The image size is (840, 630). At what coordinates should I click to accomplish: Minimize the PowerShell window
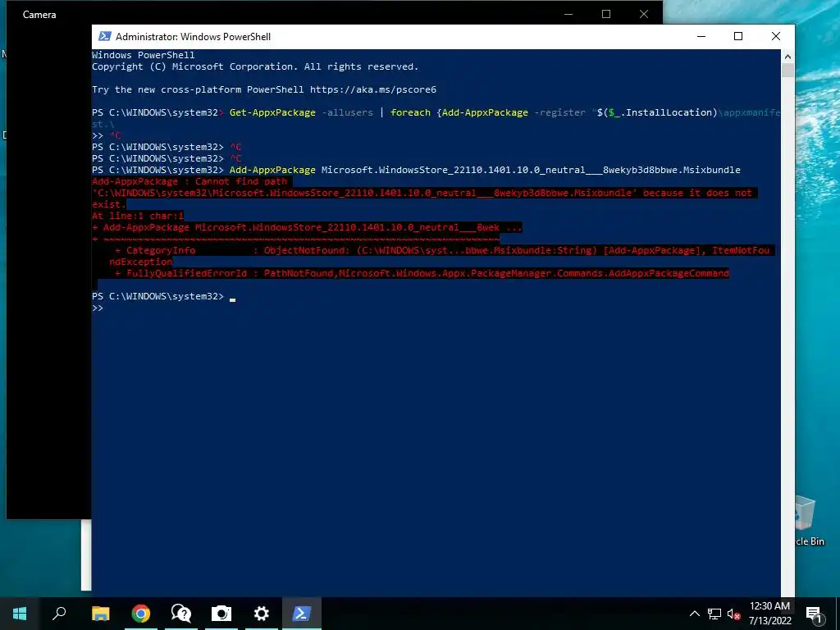pos(701,36)
